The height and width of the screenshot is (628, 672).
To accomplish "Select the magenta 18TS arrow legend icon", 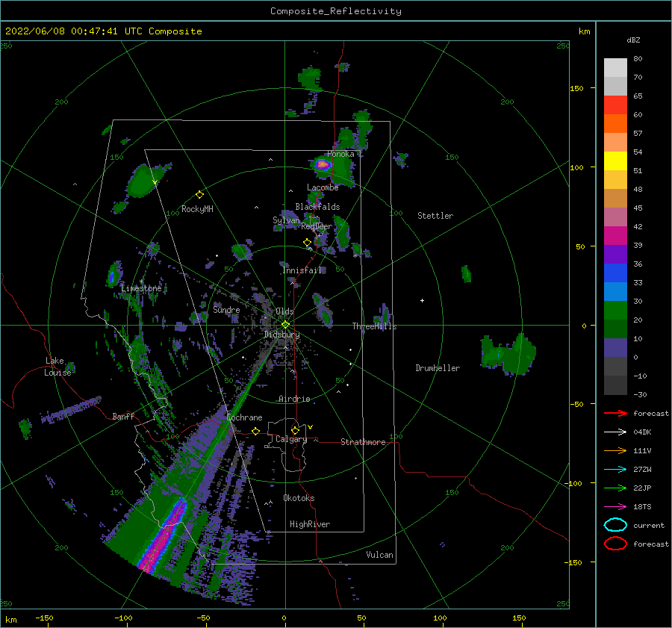I will 615,507.
